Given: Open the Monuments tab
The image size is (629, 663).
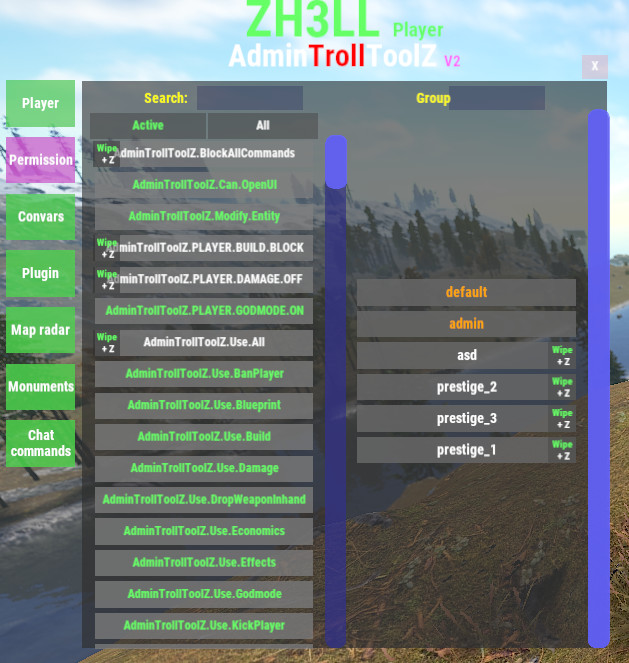Looking at the screenshot, I should (41, 386).
